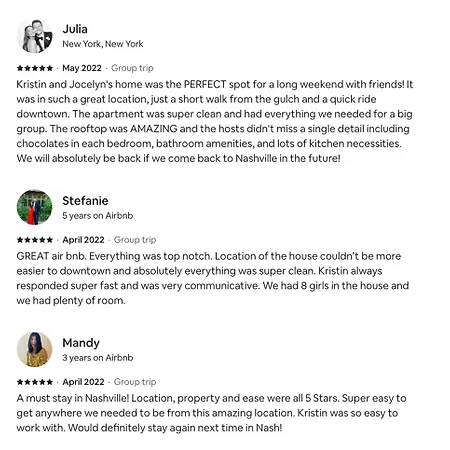Open Mandy's profile photo
This screenshot has height=450, width=450.
[x=35, y=349]
